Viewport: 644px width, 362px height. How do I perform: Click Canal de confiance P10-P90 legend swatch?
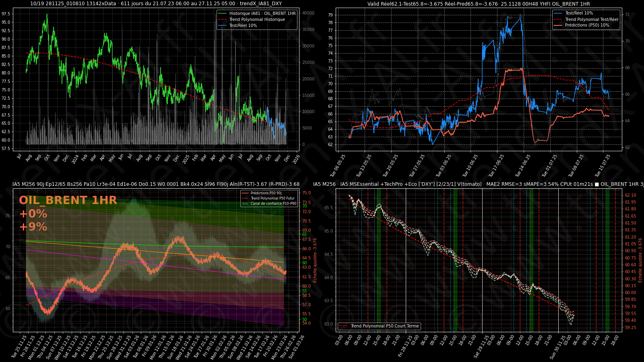coord(245,204)
